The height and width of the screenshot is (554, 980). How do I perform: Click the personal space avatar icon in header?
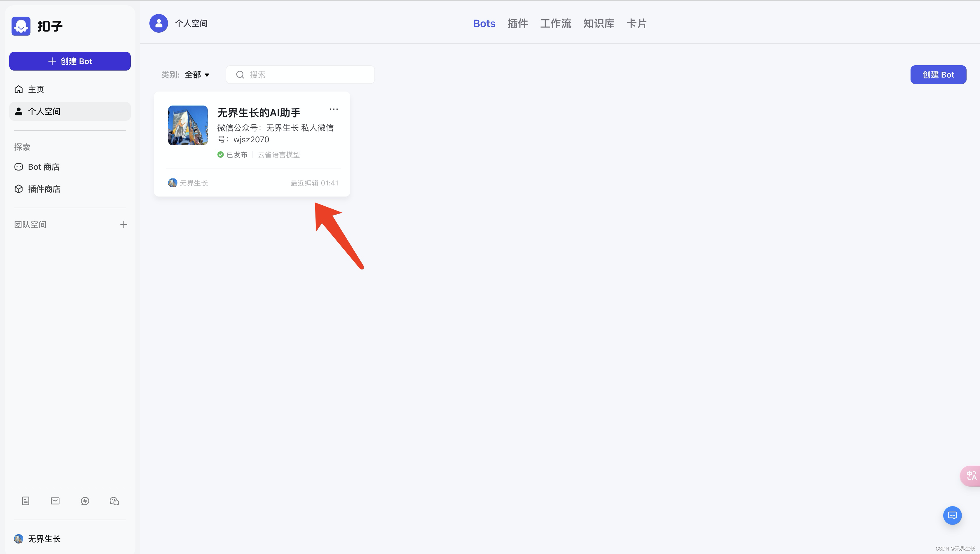159,23
